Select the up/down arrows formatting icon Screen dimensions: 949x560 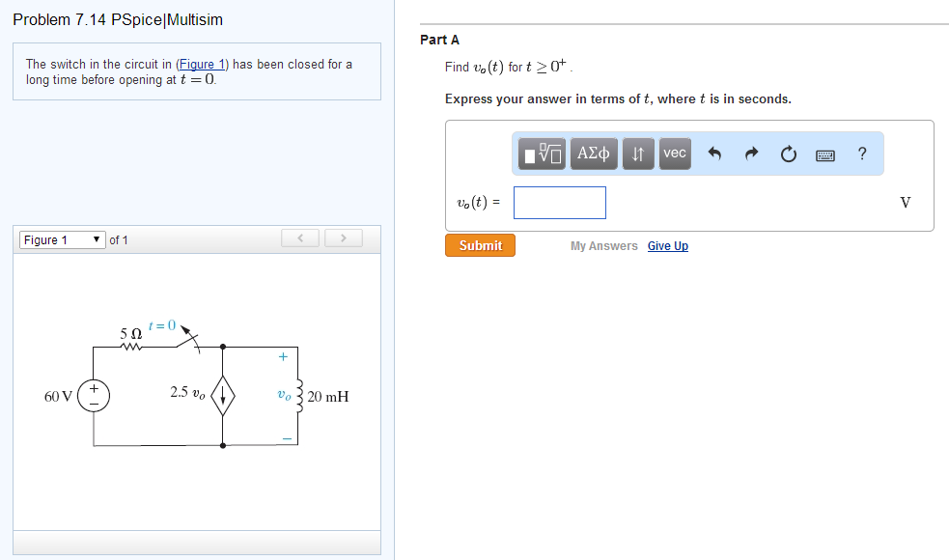pyautogui.click(x=638, y=153)
